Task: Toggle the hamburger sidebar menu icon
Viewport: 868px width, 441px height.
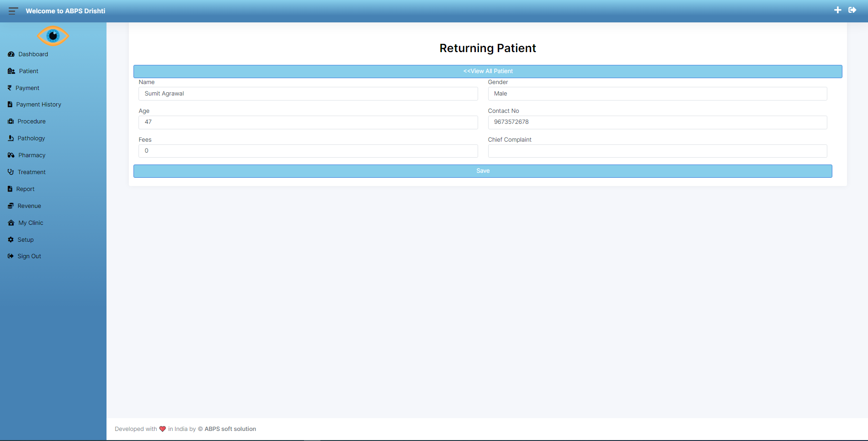Action: click(13, 11)
